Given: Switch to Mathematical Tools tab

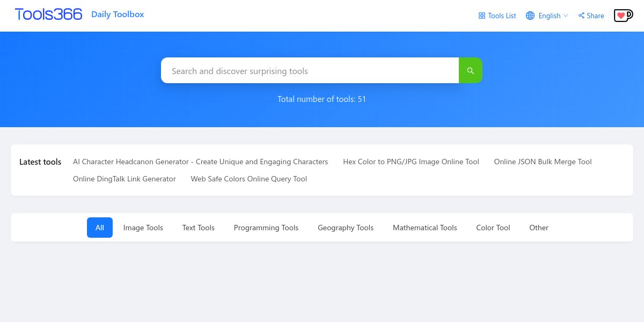Looking at the screenshot, I should pos(425,228).
